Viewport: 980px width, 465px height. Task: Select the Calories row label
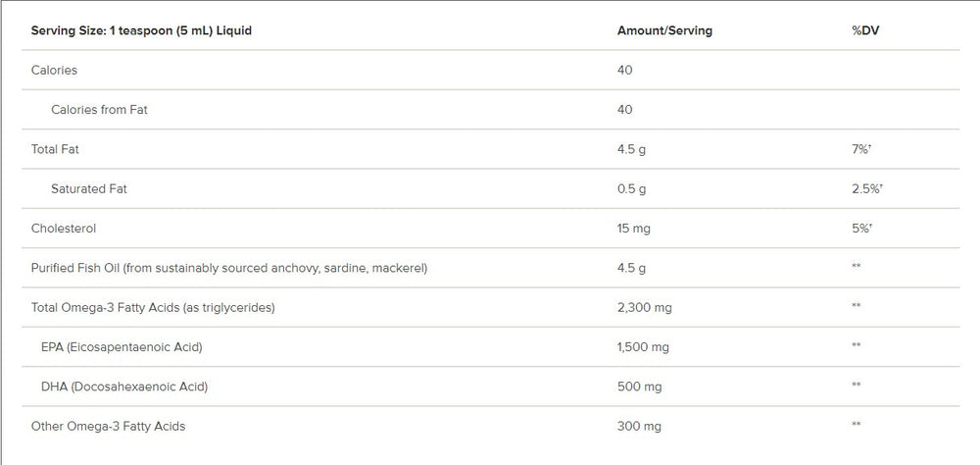tap(54, 71)
